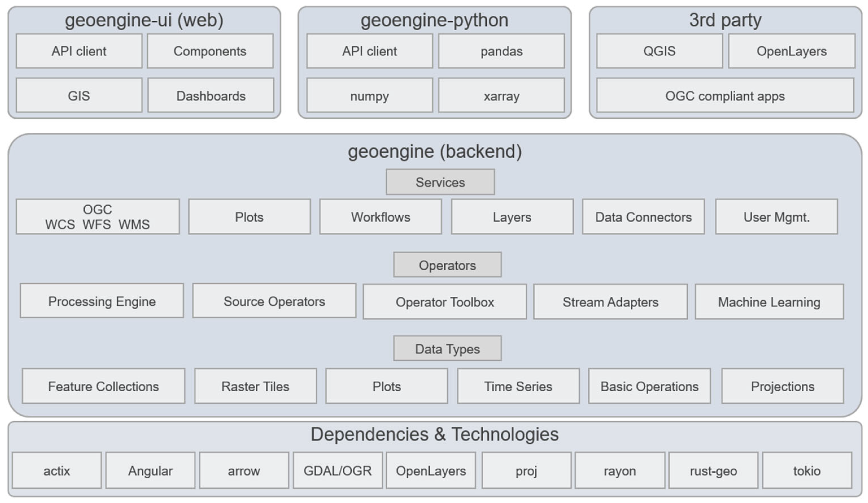Click the Data Connectors box
Image resolution: width=868 pixels, height=503 pixels.
coord(643,217)
